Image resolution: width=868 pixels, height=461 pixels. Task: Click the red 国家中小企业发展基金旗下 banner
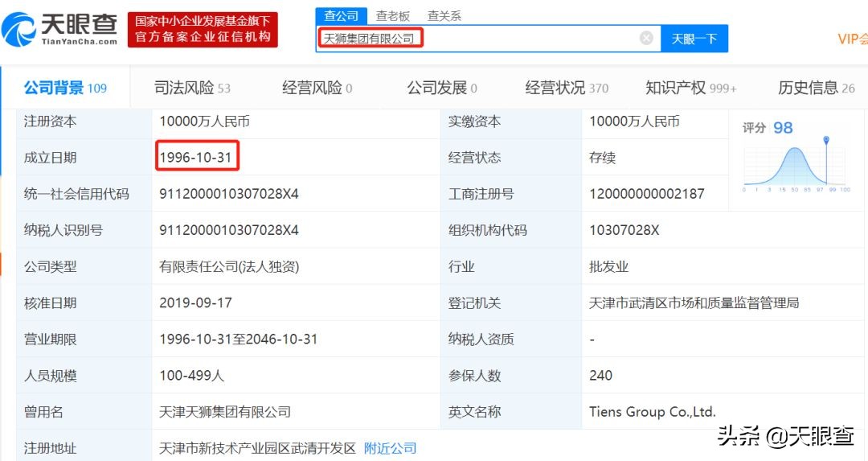(203, 30)
